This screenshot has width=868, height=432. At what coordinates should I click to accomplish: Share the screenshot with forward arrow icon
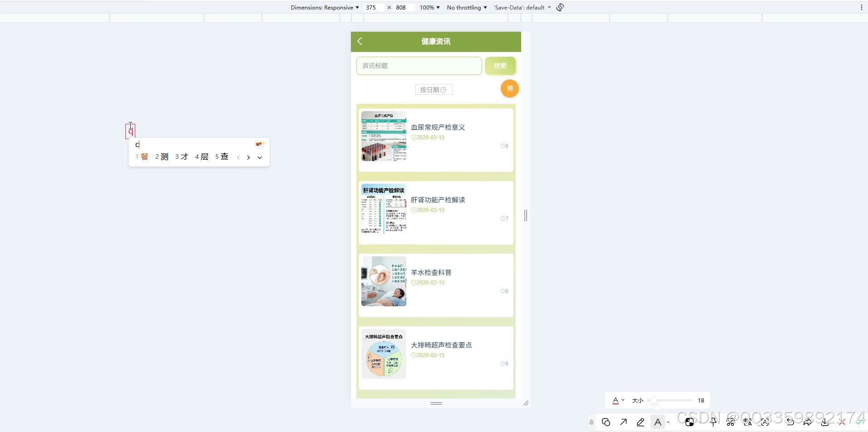pos(808,422)
